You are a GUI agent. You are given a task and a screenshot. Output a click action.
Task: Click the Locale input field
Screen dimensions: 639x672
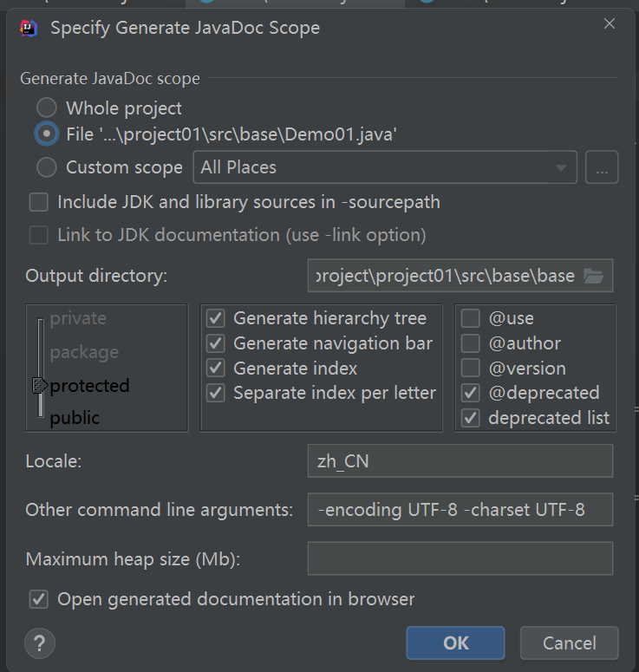[460, 461]
